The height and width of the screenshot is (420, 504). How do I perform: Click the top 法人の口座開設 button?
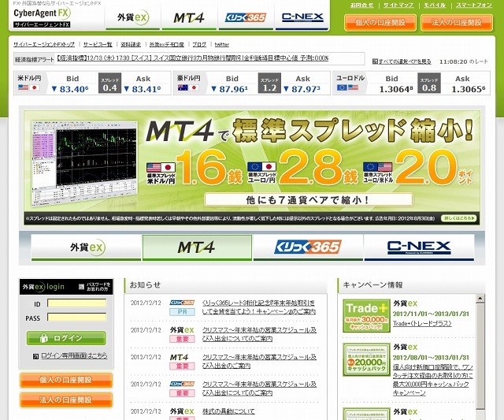pyautogui.click(x=457, y=23)
